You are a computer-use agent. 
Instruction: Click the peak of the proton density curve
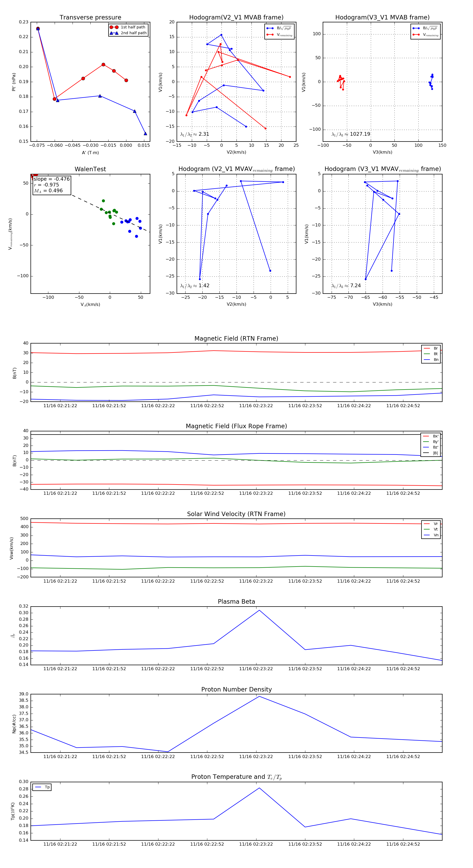point(259,697)
